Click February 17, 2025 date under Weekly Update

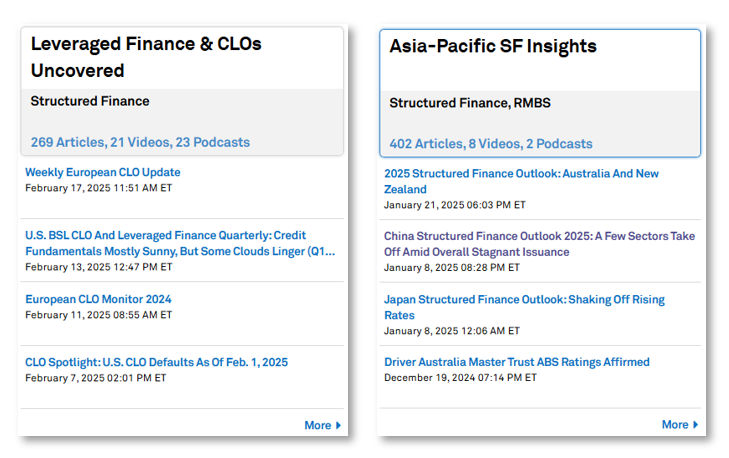(99, 188)
